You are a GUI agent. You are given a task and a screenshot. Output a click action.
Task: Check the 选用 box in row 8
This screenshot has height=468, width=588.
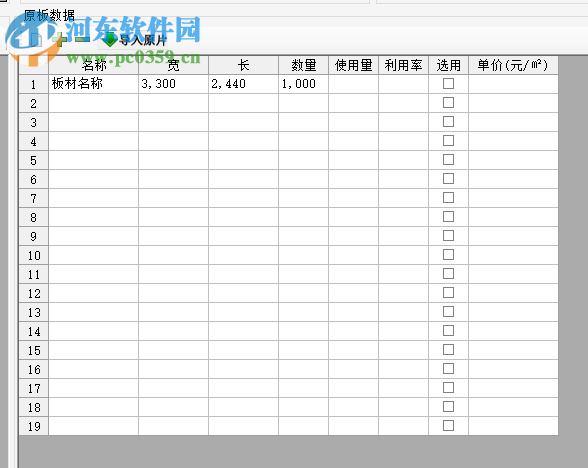[448, 217]
